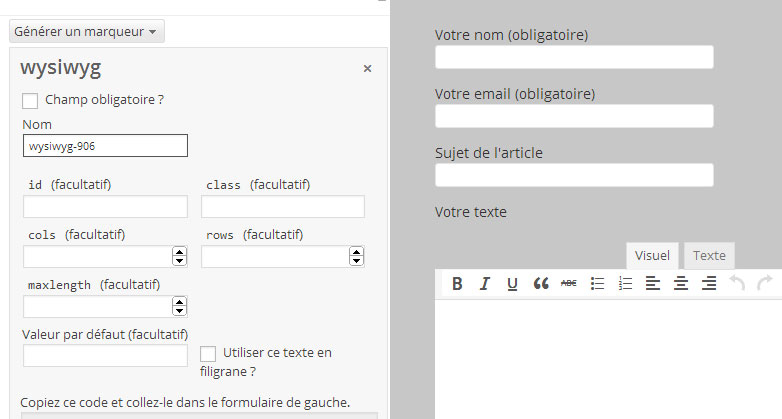The width and height of the screenshot is (782, 419).
Task: Undo last action in editor
Action: (737, 284)
